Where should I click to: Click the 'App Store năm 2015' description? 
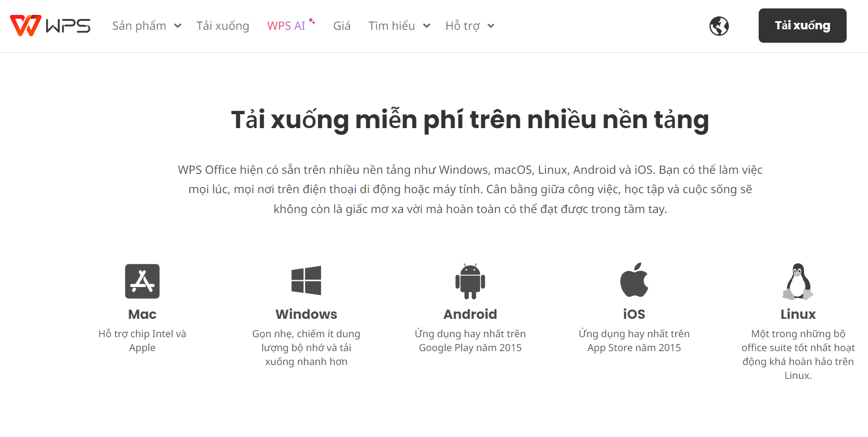(634, 341)
